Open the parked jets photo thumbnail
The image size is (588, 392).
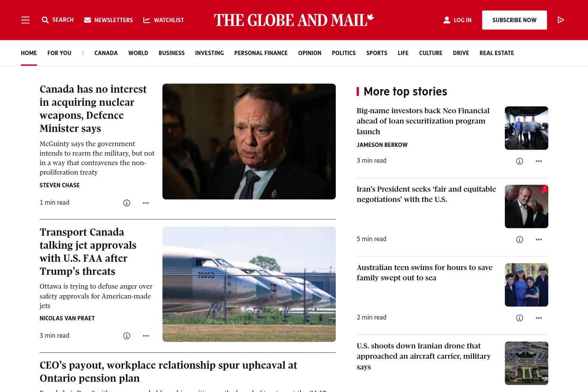pyautogui.click(x=249, y=284)
